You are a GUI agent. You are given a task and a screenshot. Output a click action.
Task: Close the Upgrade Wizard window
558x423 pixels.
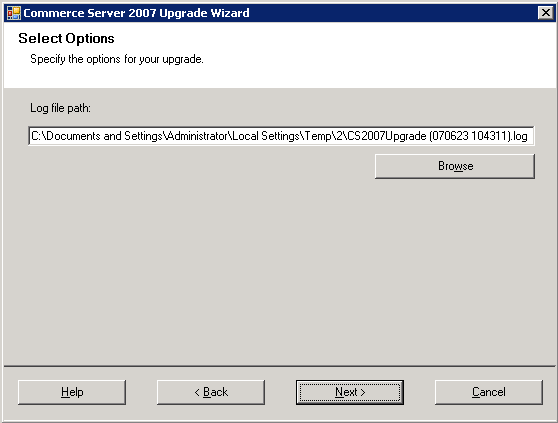pyautogui.click(x=546, y=13)
